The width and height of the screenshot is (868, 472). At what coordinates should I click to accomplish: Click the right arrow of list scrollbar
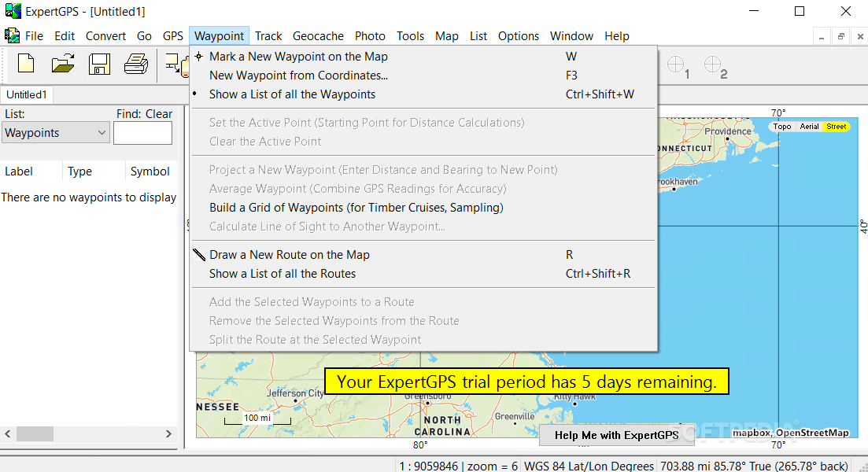click(168, 433)
